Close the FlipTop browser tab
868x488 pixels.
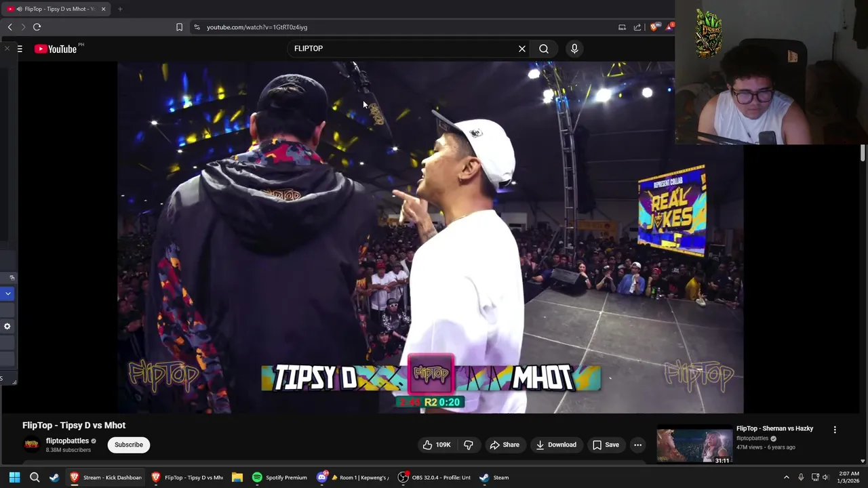[103, 9]
